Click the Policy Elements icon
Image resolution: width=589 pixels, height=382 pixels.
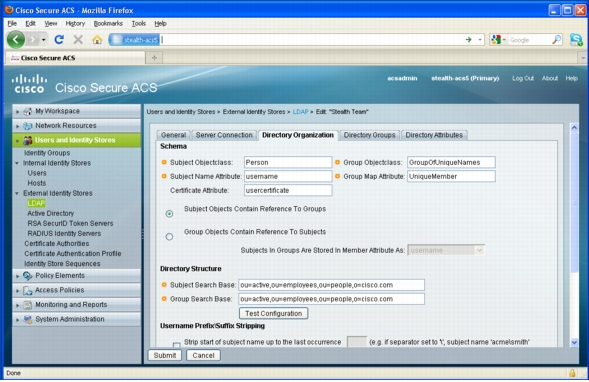click(x=27, y=276)
